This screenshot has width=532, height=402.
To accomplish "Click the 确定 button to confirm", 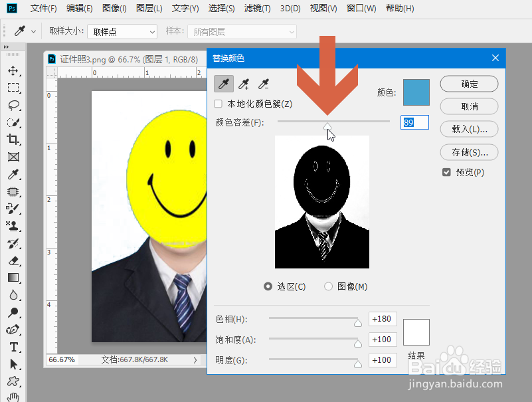I will (x=469, y=84).
